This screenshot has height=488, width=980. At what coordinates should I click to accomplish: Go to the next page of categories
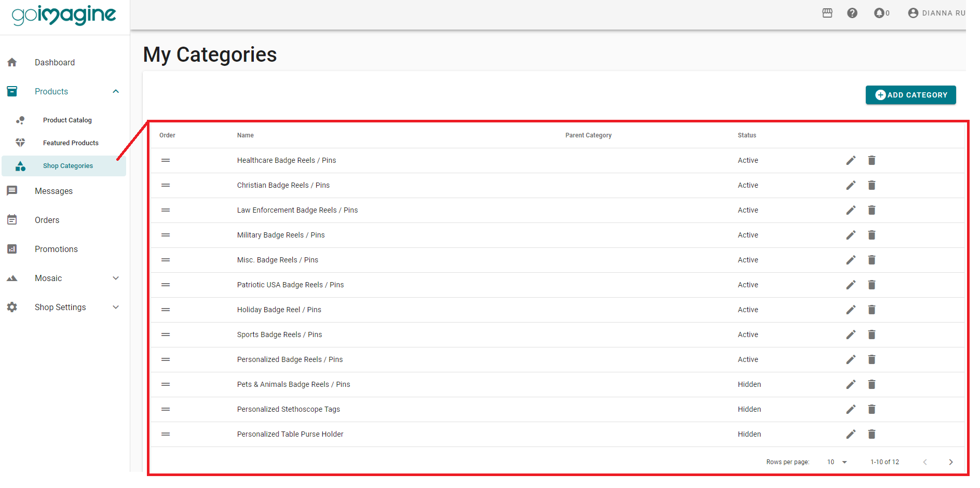click(951, 462)
